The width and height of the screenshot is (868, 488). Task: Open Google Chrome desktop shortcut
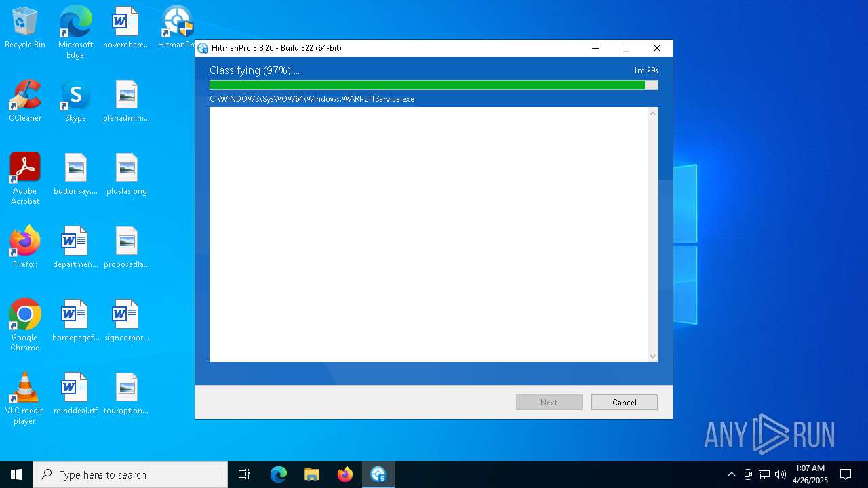pyautogui.click(x=24, y=325)
